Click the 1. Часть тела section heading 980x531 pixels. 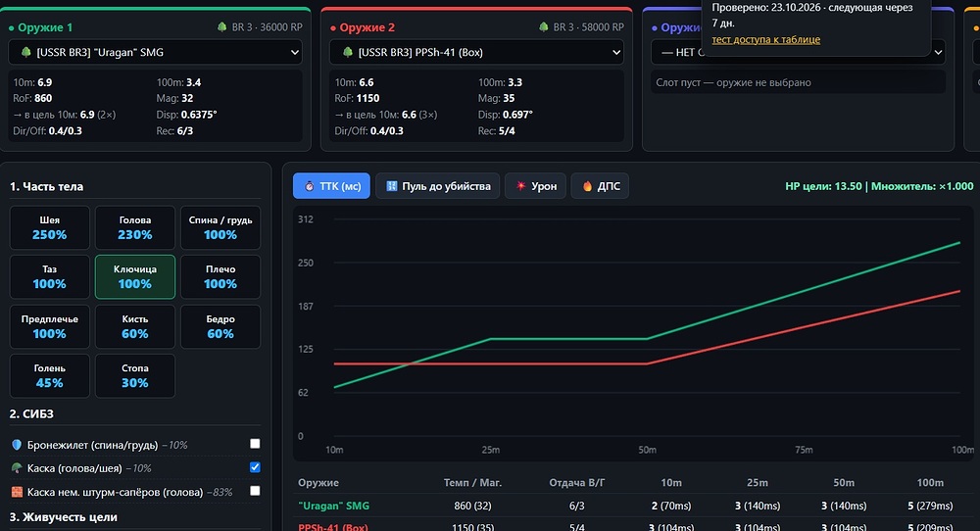46,186
